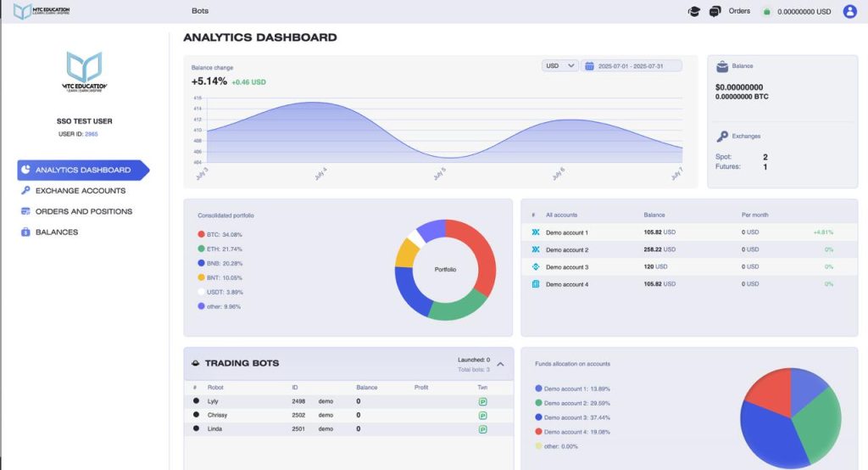Open the USD currency dropdown
The image size is (868, 470).
click(x=559, y=65)
